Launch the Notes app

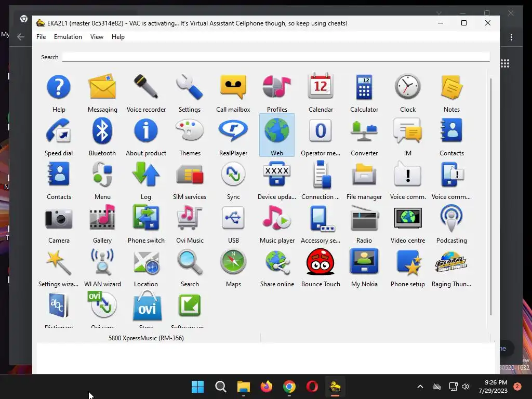[451, 87]
